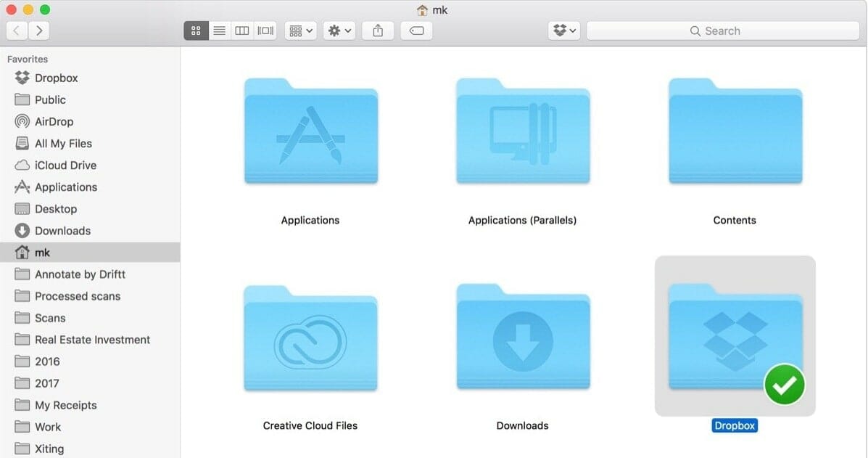Click the green sync checkmark badge
This screenshot has width=868, height=458.
pos(785,385)
